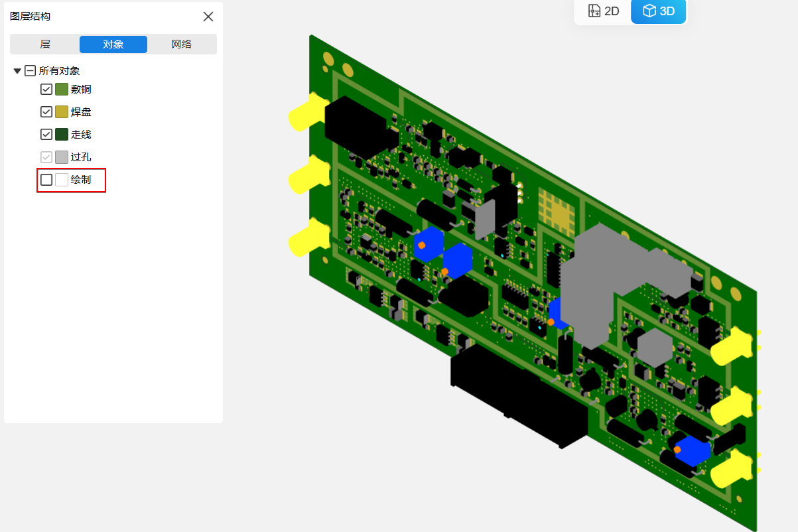The image size is (798, 532).
Task: Collapse the 所有对象 tree
Action: 17,71
